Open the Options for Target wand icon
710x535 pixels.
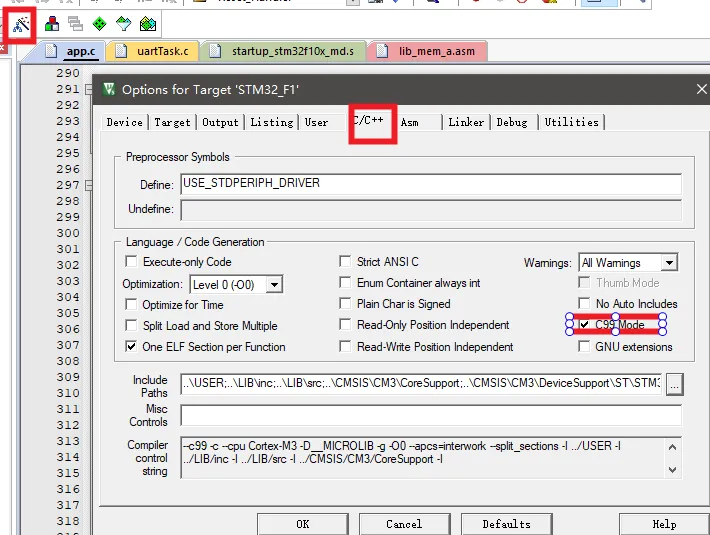coord(21,24)
